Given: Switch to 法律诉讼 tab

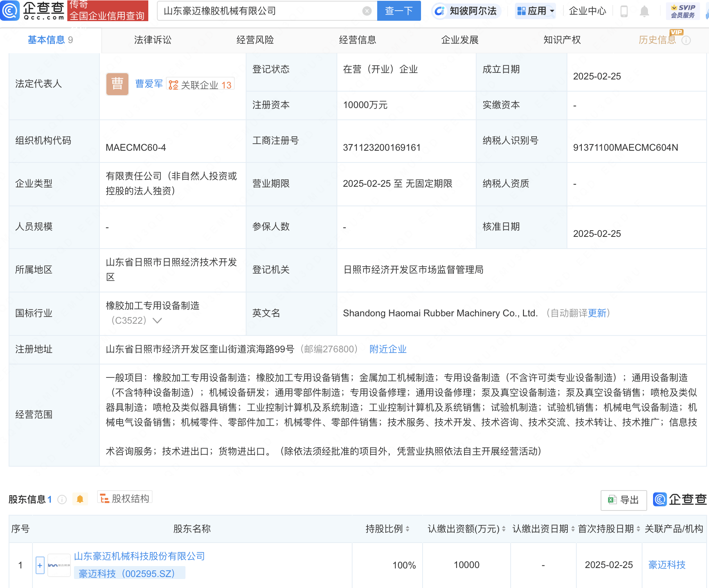Looking at the screenshot, I should coord(153,40).
